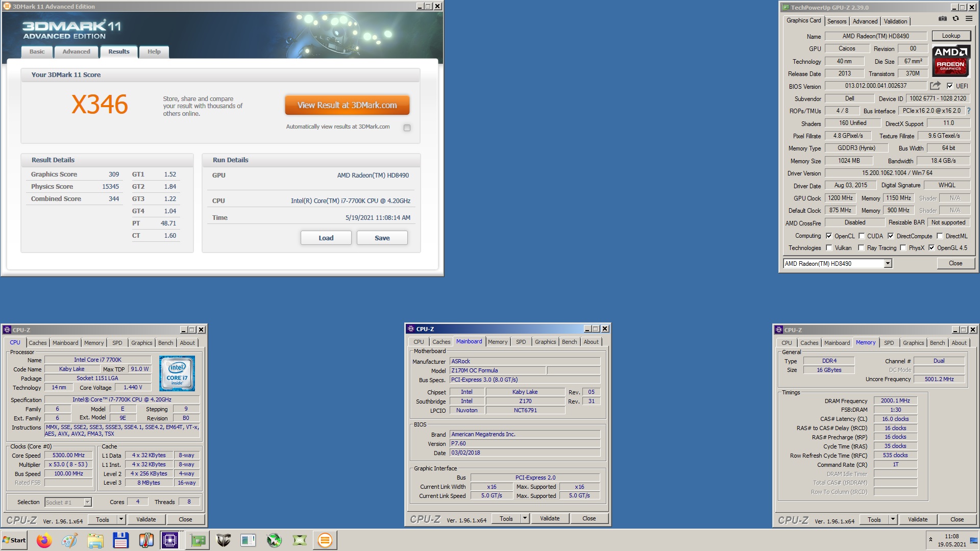Toggle the CUDA checkbox
This screenshot has width=980, height=551.
[862, 236]
